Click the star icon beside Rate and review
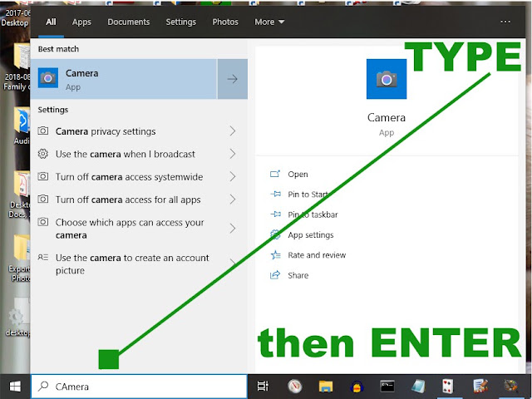 tap(275, 255)
